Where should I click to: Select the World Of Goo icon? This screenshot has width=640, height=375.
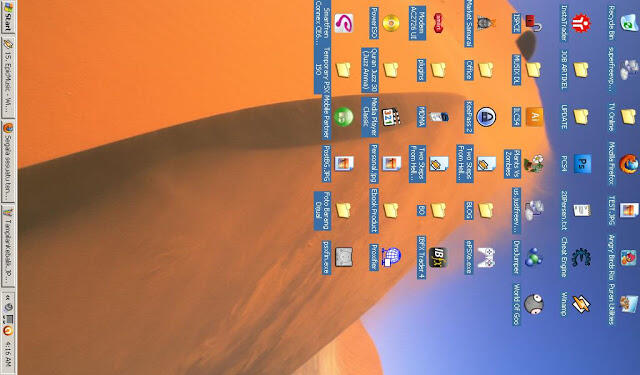click(533, 304)
